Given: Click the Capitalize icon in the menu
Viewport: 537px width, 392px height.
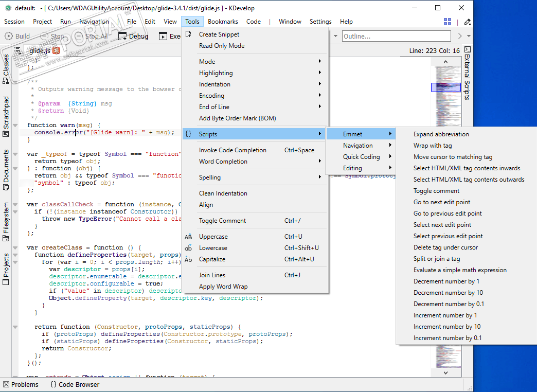Looking at the screenshot, I should pyautogui.click(x=188, y=259).
